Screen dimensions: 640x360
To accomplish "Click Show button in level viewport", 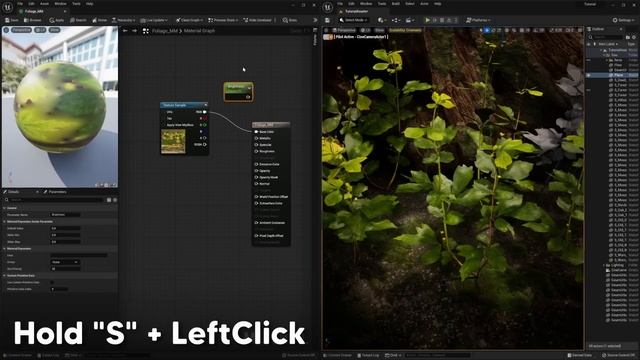I will [379, 30].
